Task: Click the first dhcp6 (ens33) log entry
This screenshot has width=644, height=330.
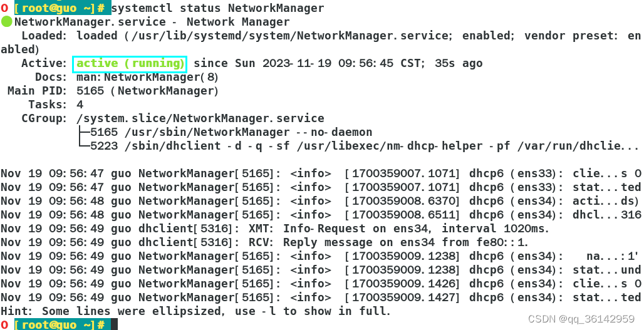Action: (x=321, y=173)
